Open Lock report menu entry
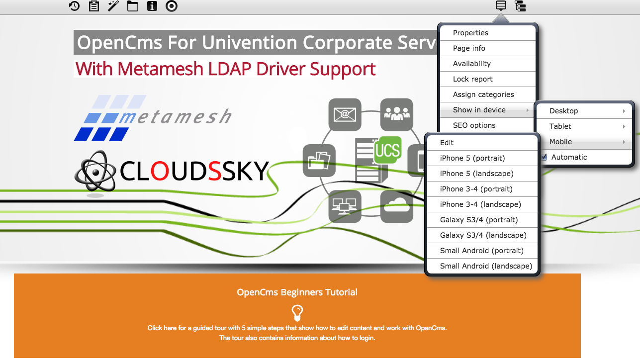Image resolution: width=640 pixels, height=364 pixels. click(x=487, y=79)
